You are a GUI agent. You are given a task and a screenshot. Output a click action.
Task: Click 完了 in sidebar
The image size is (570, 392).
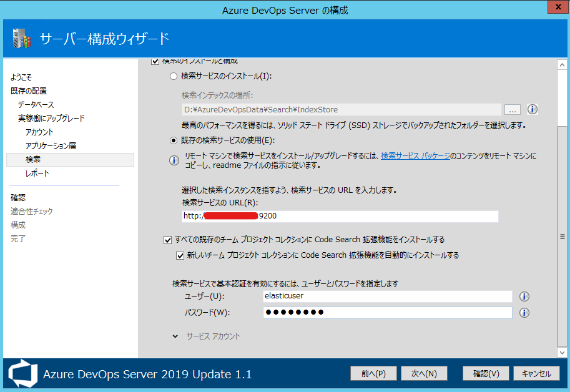click(x=18, y=239)
